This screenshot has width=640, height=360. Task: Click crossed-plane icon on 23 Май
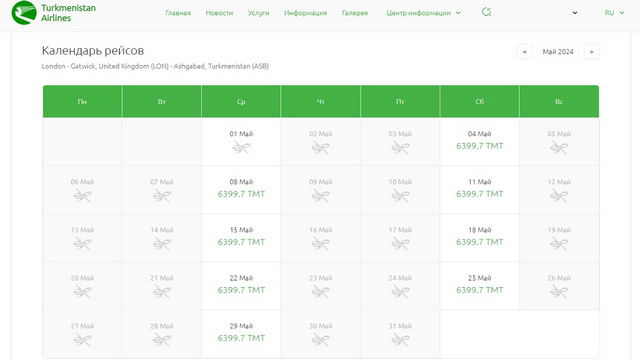click(320, 292)
